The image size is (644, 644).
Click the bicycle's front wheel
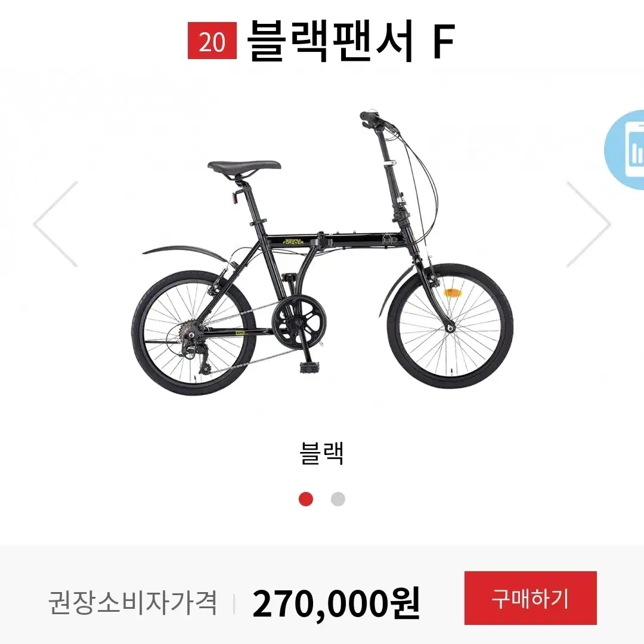pos(451,326)
